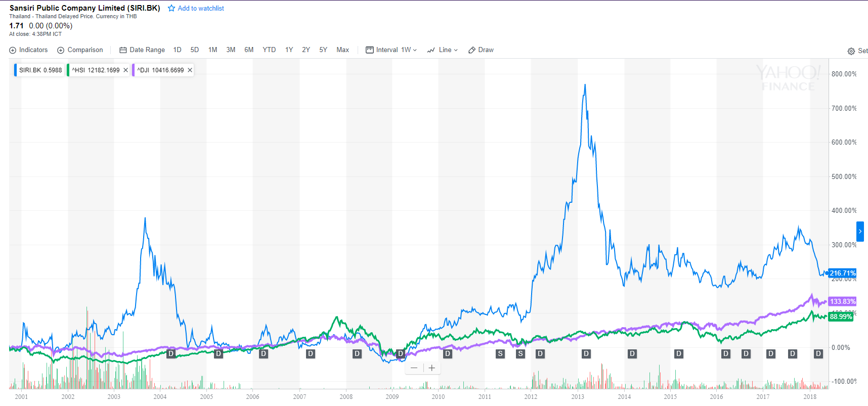Click the Sansiri Public Company Limited title
Viewport: 868px width, 406px height.
click(x=85, y=8)
